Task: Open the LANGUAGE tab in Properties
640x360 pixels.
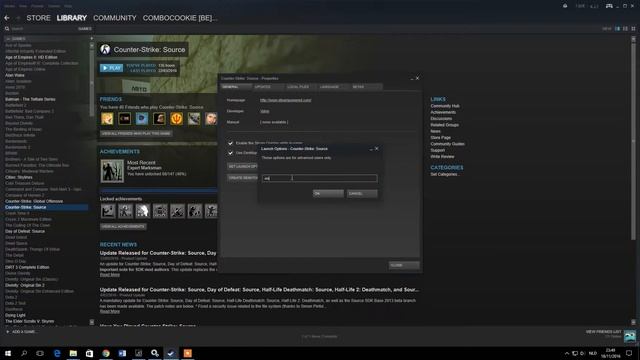Action: [x=333, y=87]
